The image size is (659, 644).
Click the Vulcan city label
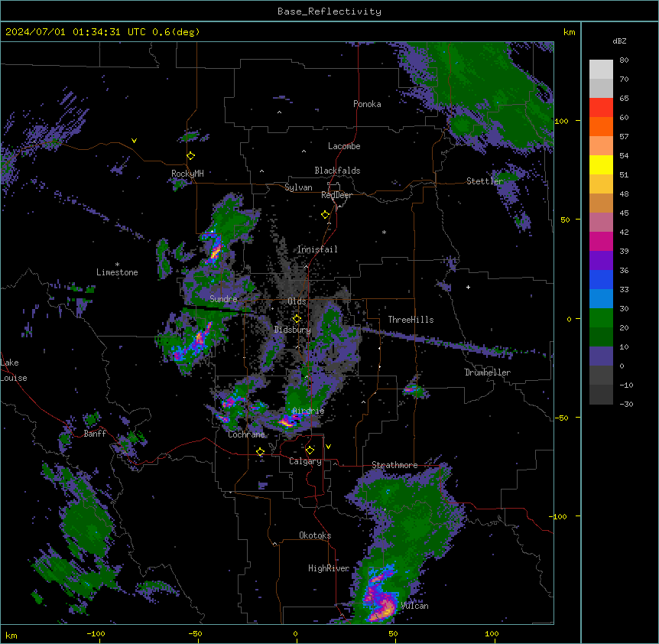click(414, 606)
